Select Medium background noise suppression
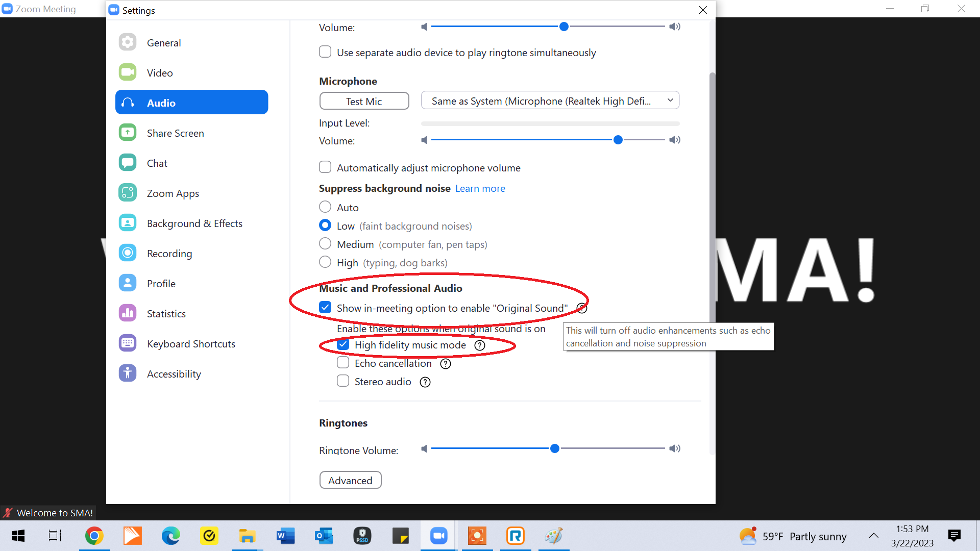The width and height of the screenshot is (980, 551). [325, 244]
